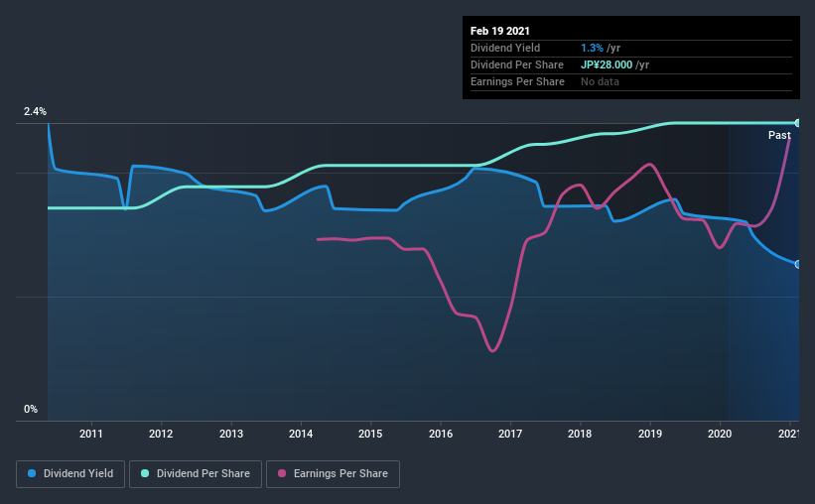Image resolution: width=815 pixels, height=504 pixels.
Task: Click the 2016 x-axis label
Action: click(x=440, y=434)
